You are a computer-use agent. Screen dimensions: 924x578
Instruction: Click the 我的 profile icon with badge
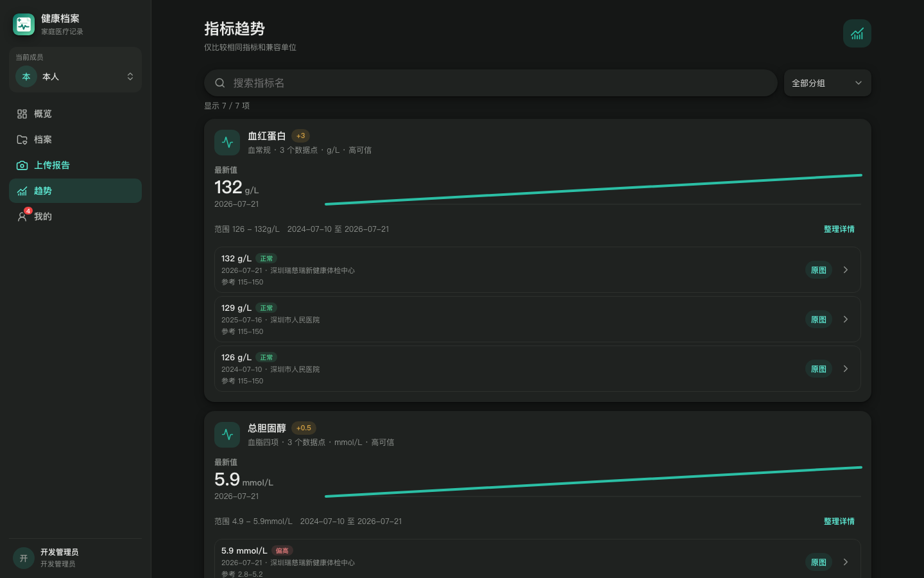pos(22,216)
